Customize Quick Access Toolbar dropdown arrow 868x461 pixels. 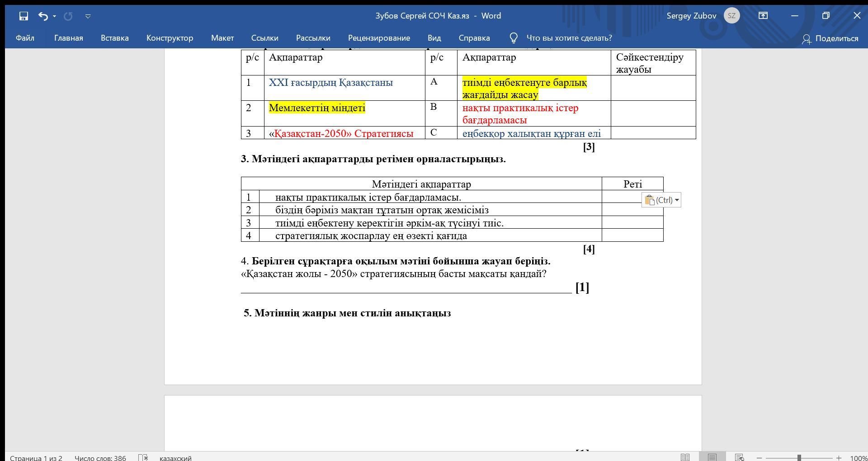coord(88,16)
